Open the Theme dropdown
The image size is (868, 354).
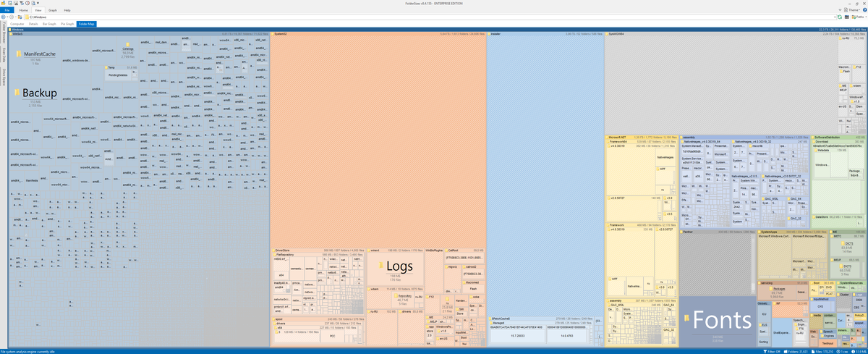coord(851,10)
